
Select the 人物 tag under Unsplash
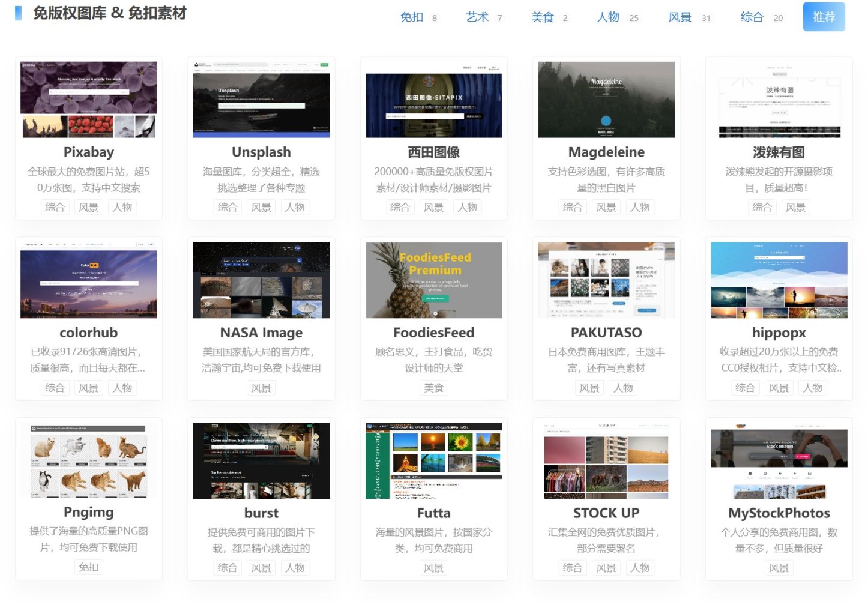point(295,207)
